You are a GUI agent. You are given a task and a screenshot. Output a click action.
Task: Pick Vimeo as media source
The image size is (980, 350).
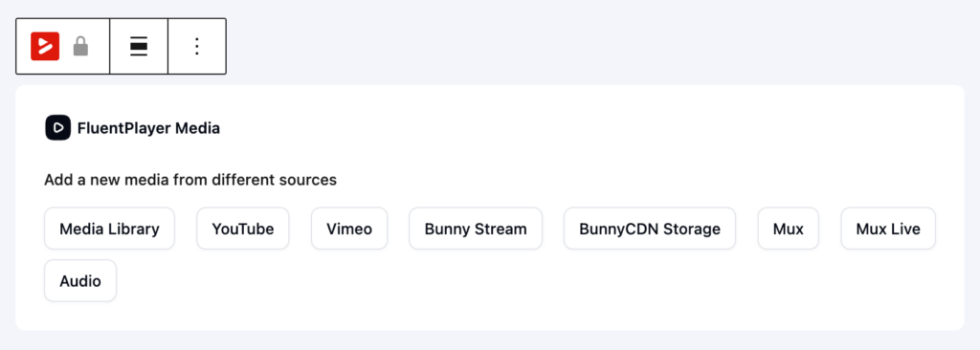click(349, 229)
